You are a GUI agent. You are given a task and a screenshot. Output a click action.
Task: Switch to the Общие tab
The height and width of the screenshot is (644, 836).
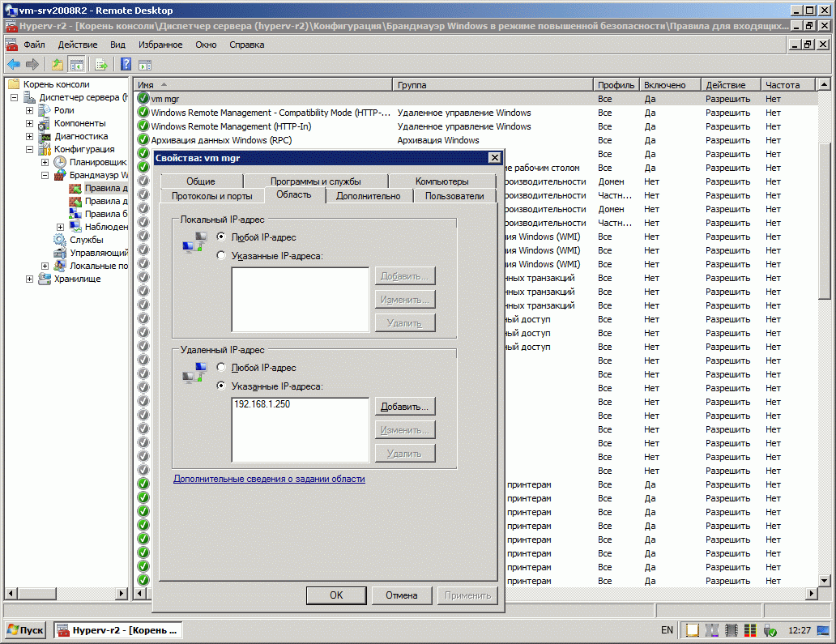(201, 181)
